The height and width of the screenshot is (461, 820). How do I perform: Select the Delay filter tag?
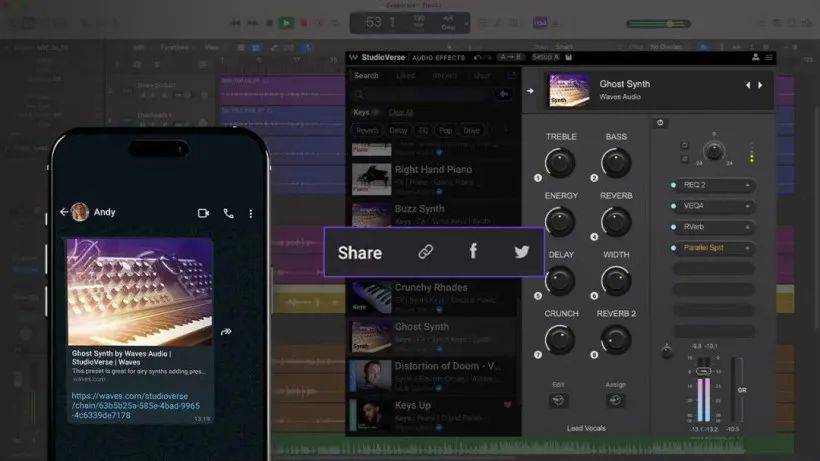398,131
